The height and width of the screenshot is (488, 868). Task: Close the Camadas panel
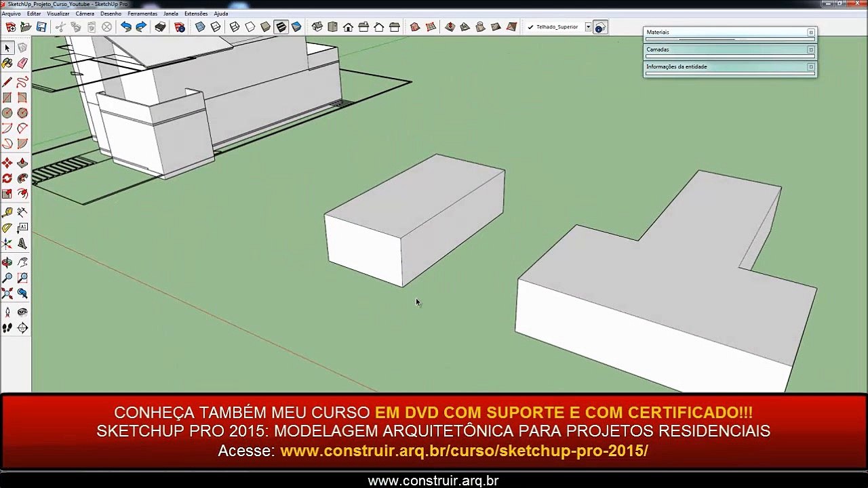[x=810, y=49]
